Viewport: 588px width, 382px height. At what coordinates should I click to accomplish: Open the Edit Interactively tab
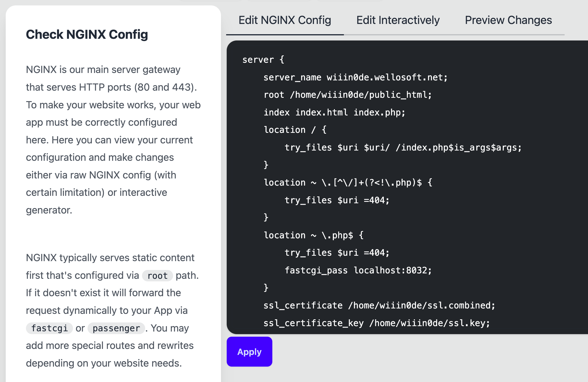[x=398, y=20]
